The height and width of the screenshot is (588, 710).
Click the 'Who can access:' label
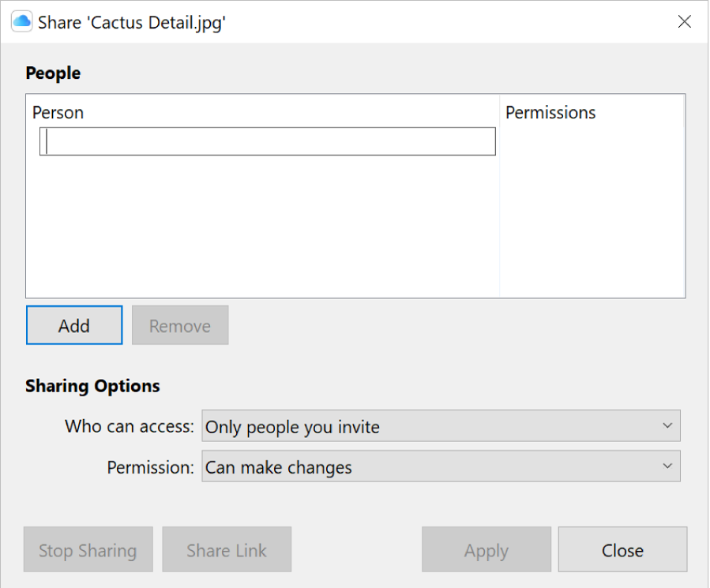point(130,427)
